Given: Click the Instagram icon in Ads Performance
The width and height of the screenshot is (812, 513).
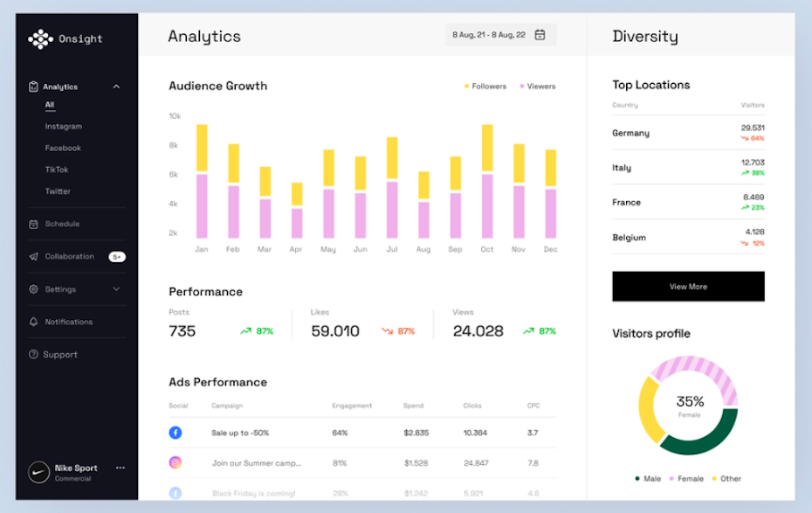Looking at the screenshot, I should pos(175,462).
